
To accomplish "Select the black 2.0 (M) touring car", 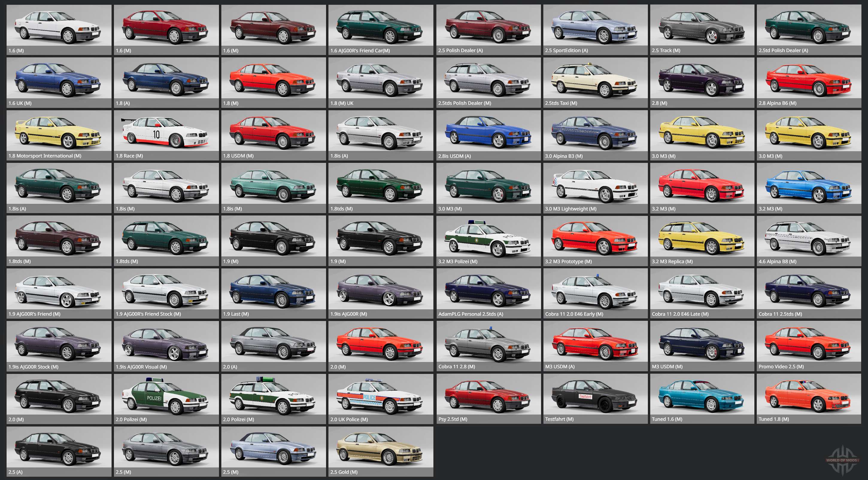I will [x=59, y=399].
